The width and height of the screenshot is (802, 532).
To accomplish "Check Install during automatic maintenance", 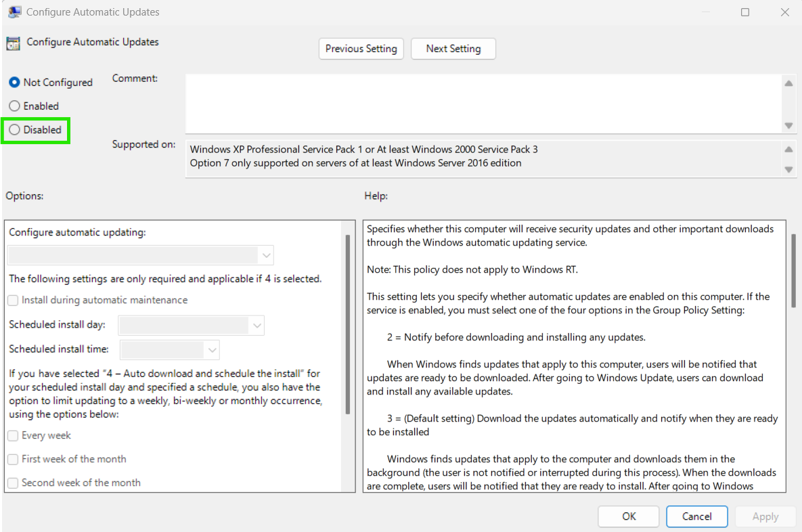I will point(14,300).
